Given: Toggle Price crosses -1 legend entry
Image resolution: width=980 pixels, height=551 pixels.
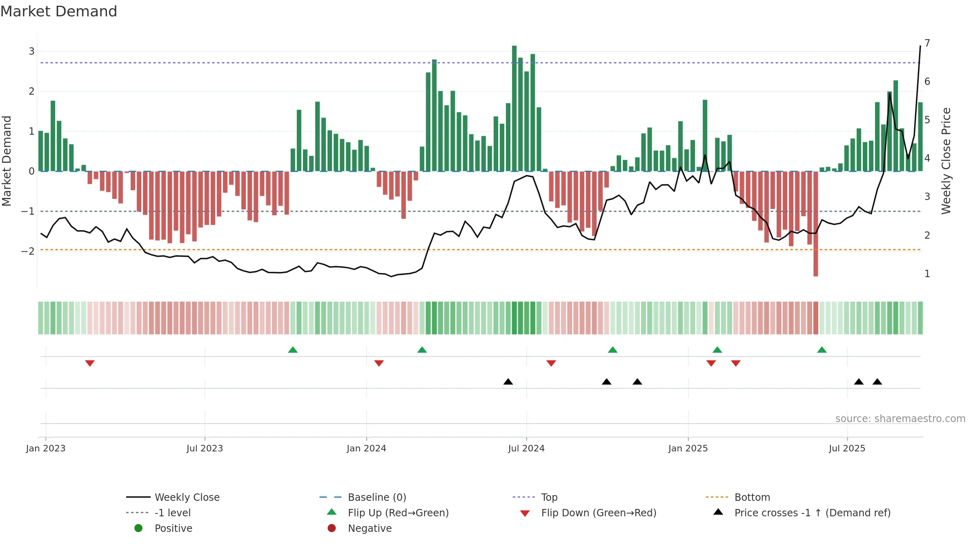Looking at the screenshot, I should [x=802, y=513].
